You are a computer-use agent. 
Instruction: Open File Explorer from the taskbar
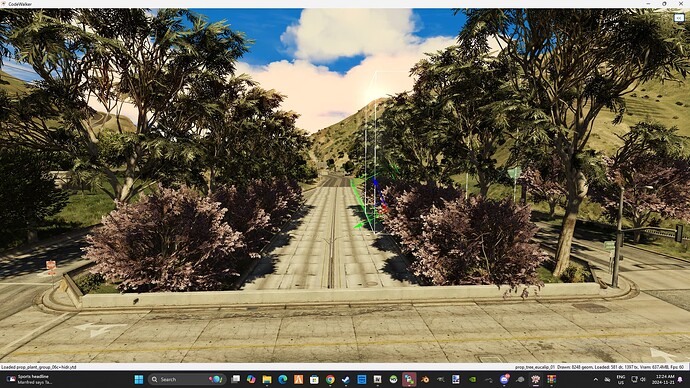(x=267, y=379)
